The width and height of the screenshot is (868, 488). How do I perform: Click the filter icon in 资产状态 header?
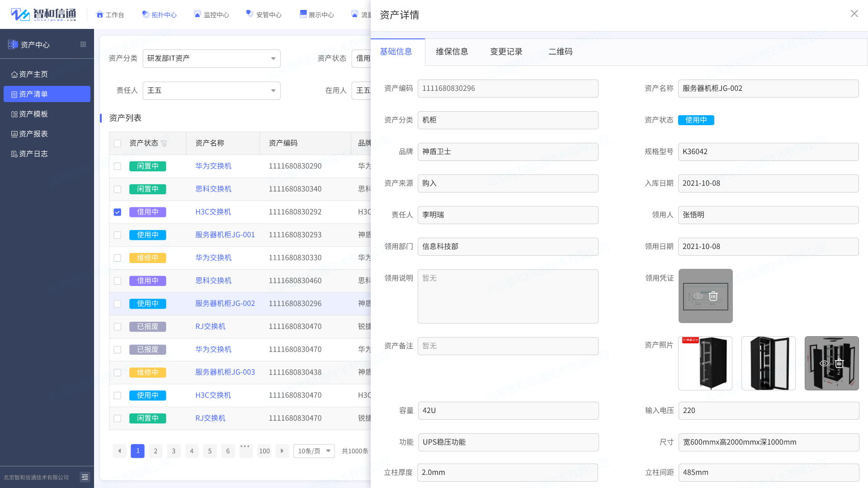click(x=164, y=144)
